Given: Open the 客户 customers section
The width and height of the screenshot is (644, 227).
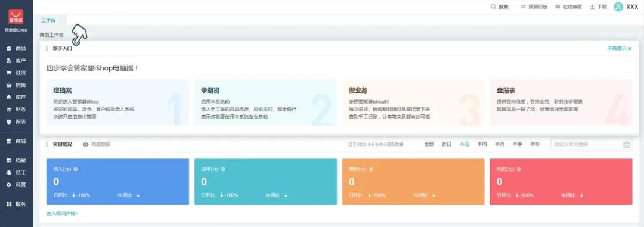Looking at the screenshot, I should 17,61.
